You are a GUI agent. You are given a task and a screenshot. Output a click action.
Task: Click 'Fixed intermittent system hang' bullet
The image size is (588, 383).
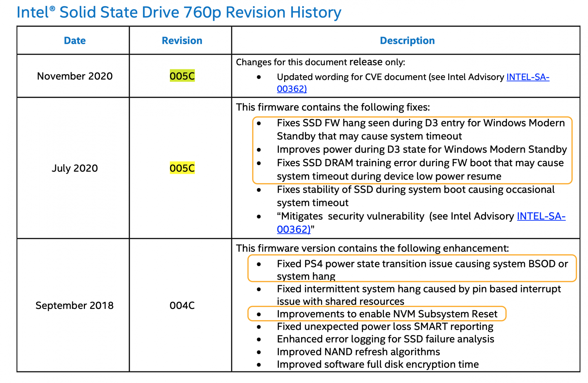point(419,295)
